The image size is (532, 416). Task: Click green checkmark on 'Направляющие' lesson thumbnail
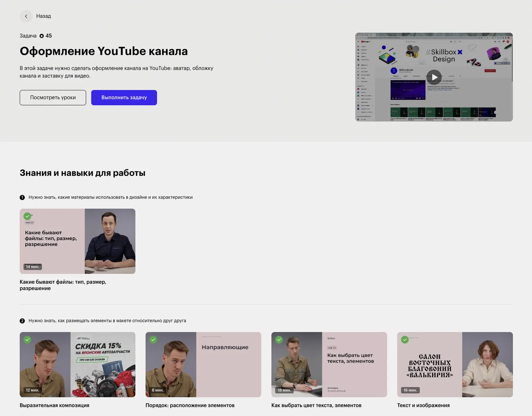[x=153, y=340]
